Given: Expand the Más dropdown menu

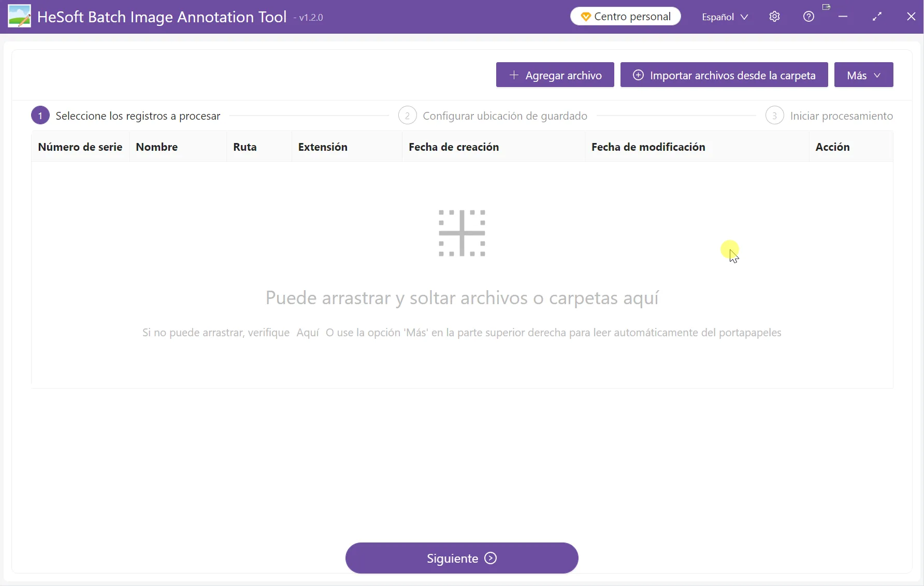Looking at the screenshot, I should tap(863, 75).
